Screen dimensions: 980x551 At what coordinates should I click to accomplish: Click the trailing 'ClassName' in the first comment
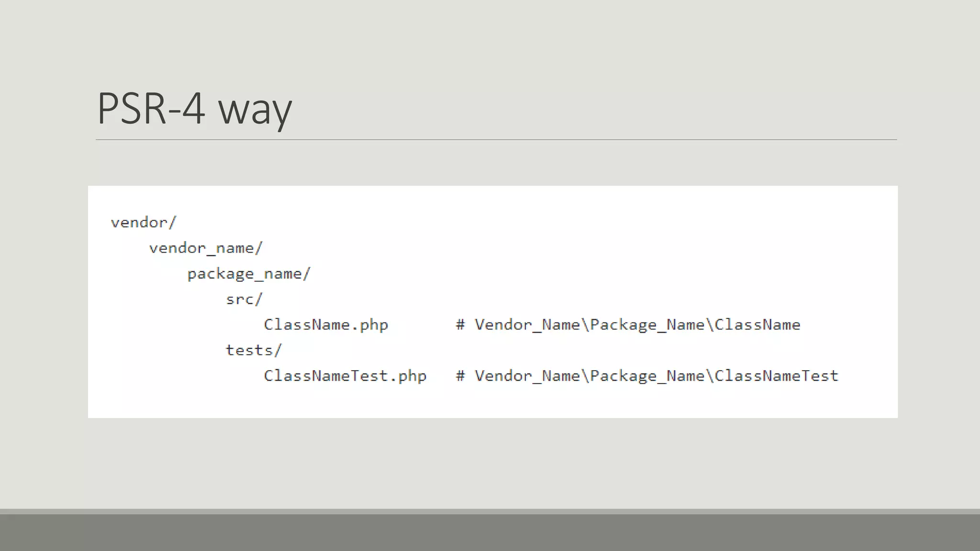click(757, 325)
